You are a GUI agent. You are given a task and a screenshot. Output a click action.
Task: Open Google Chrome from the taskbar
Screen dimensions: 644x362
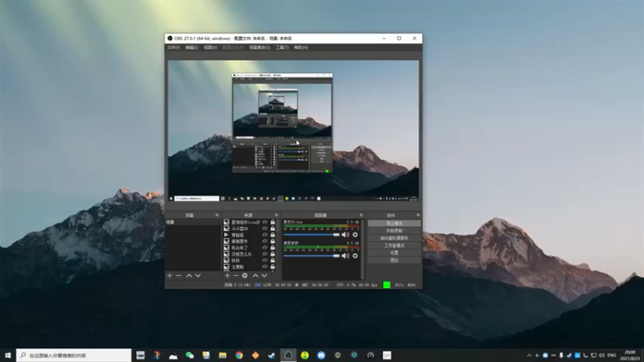pyautogui.click(x=239, y=355)
